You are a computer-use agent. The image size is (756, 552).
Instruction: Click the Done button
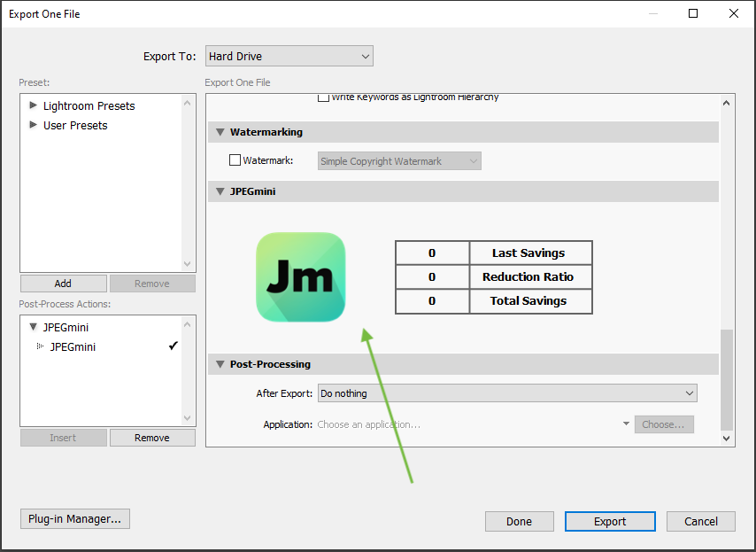point(520,522)
